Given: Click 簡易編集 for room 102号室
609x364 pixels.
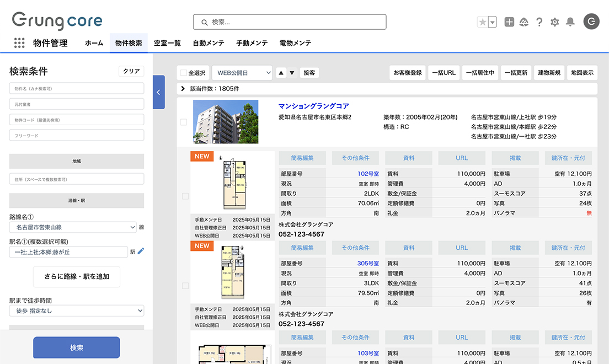Looking at the screenshot, I should pyautogui.click(x=302, y=158).
